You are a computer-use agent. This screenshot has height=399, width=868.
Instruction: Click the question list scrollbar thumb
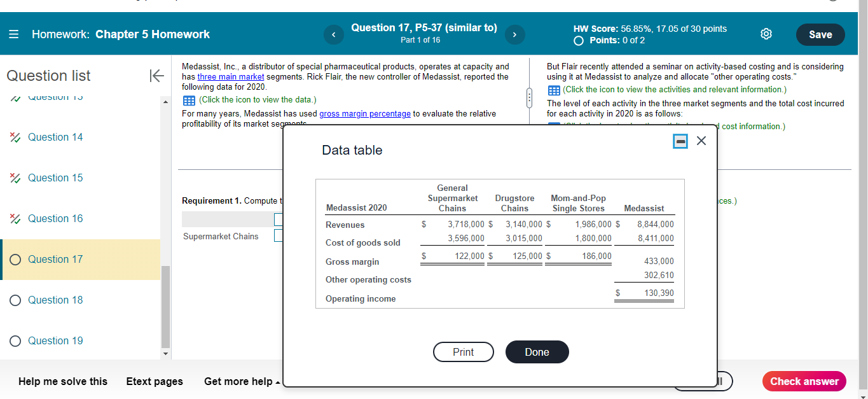(165, 307)
